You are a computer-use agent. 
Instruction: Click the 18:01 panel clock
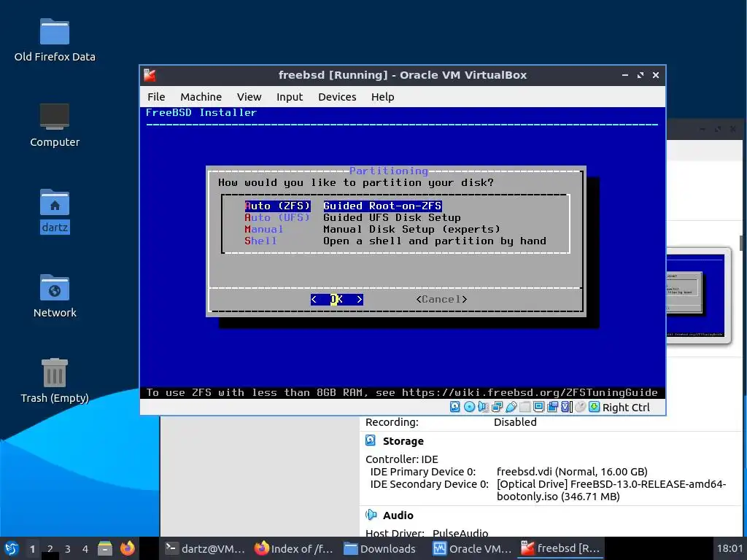(x=729, y=548)
